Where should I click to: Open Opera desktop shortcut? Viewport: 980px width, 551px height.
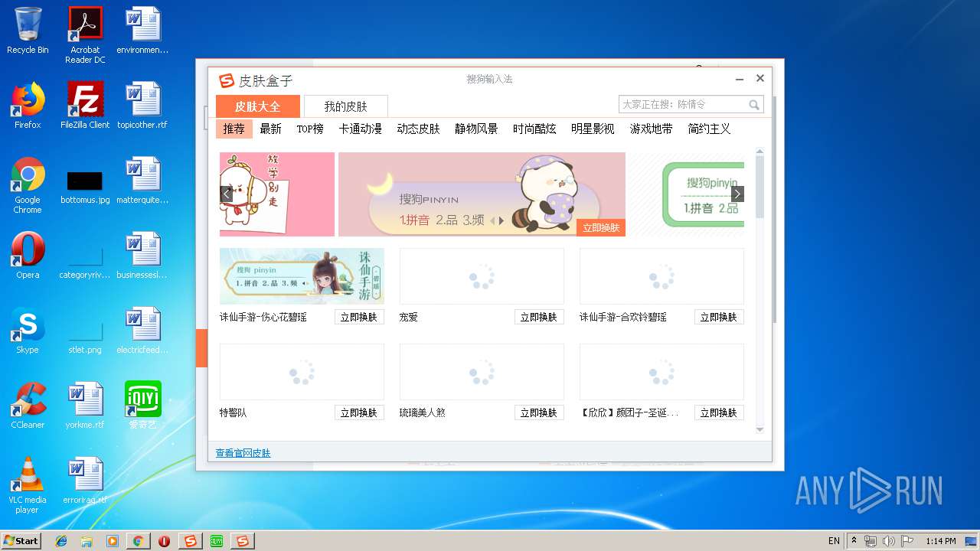click(x=28, y=256)
